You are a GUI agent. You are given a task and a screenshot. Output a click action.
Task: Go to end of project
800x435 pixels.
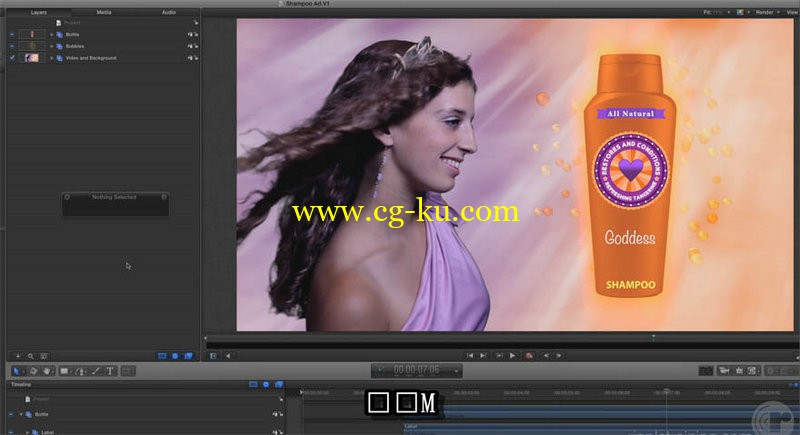click(x=483, y=355)
